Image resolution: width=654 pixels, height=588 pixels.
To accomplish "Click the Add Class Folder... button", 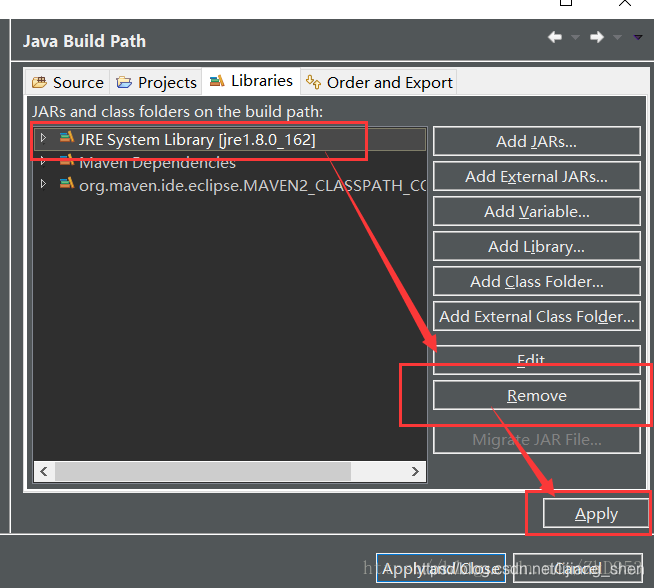I will [x=536, y=281].
